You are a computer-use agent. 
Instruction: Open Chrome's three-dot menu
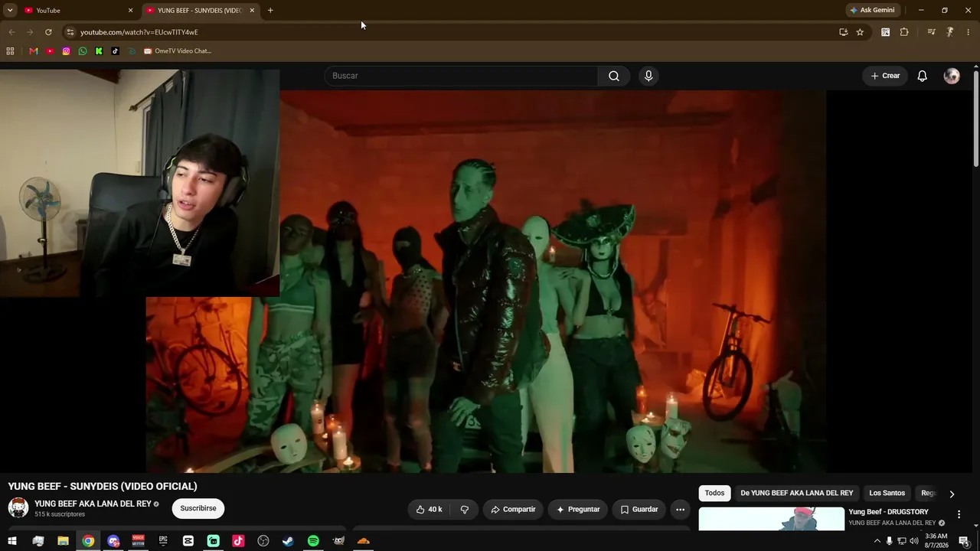pyautogui.click(x=968, y=32)
